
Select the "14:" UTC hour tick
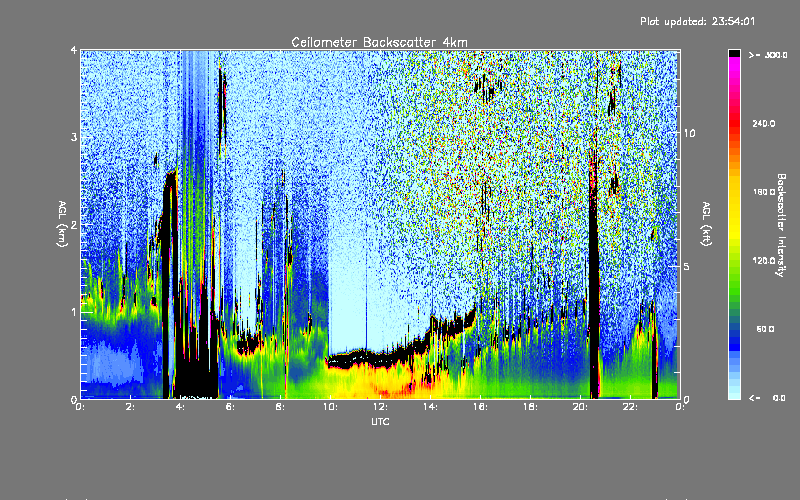coord(430,407)
